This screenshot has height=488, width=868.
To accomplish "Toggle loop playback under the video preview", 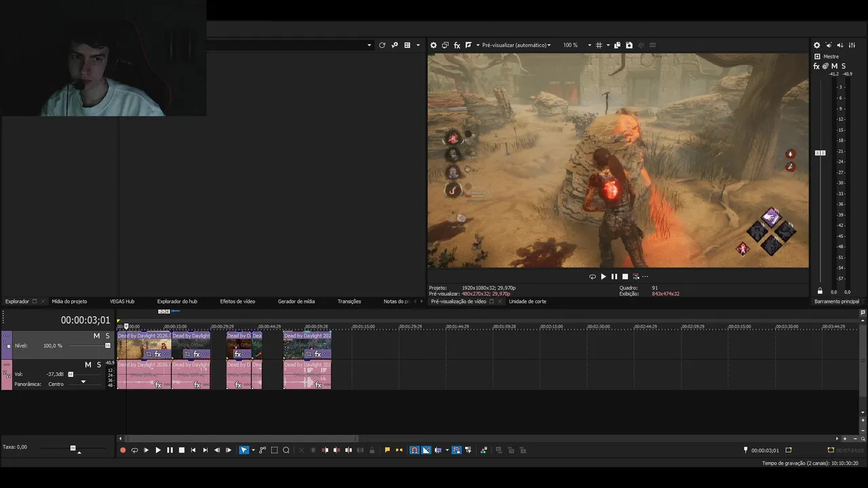I will [592, 277].
